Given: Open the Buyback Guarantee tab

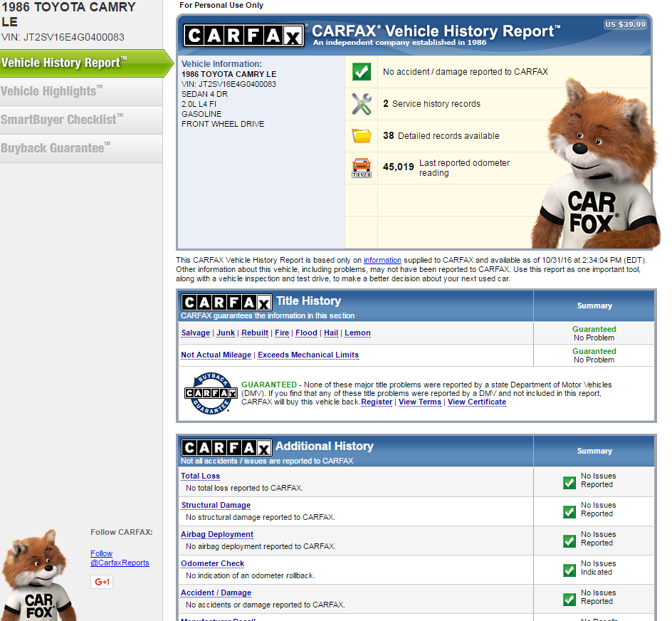Looking at the screenshot, I should (81, 148).
